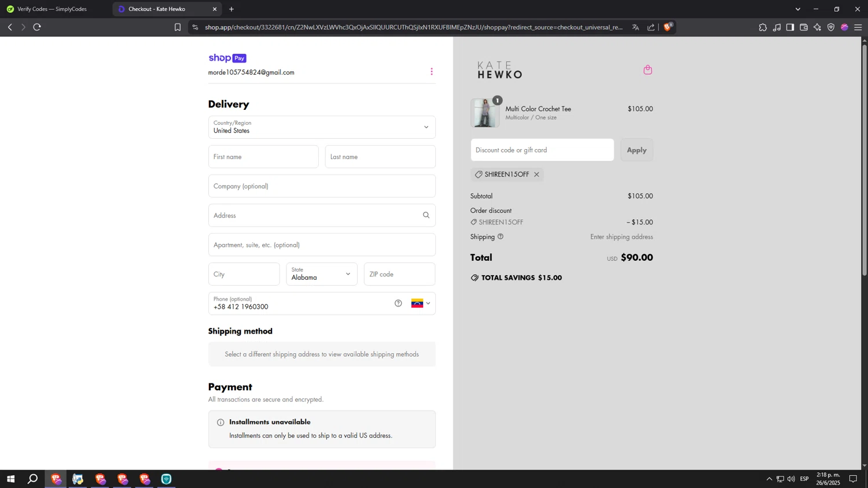Open the notification center icon
This screenshot has height=488, width=868.
tap(853, 479)
